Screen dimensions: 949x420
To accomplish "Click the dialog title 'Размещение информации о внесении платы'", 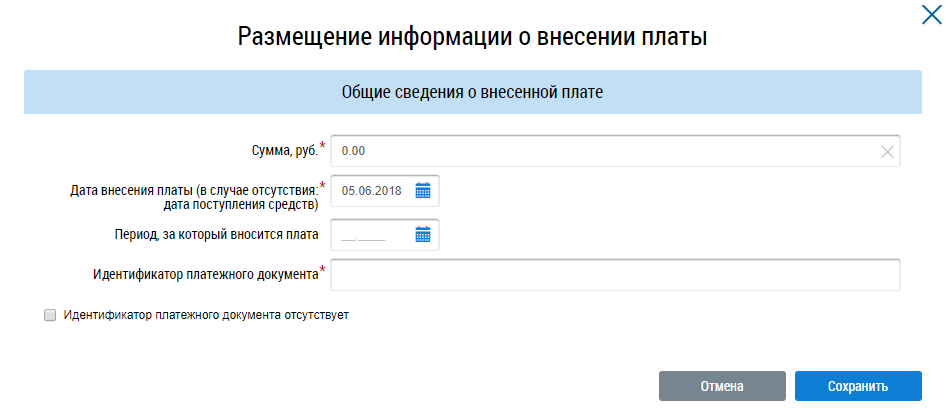I will point(473,36).
